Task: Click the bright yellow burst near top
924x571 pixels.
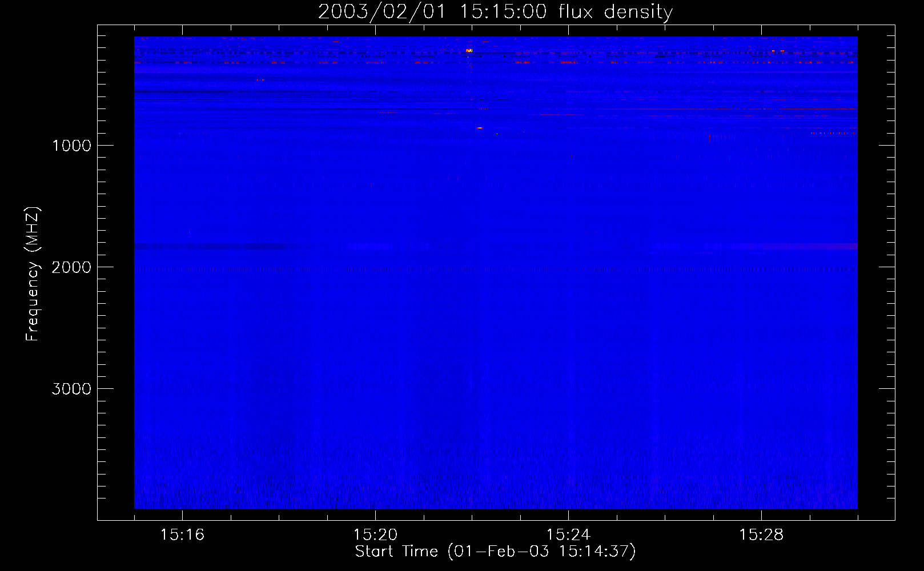Action: tap(469, 51)
